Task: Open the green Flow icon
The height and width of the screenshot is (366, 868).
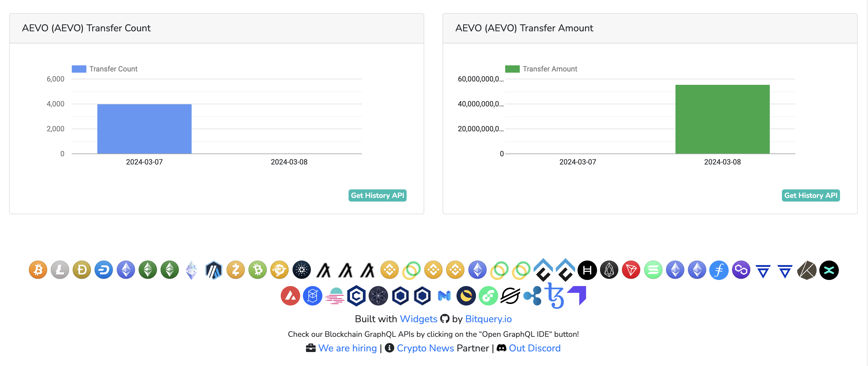Action: coord(488,296)
